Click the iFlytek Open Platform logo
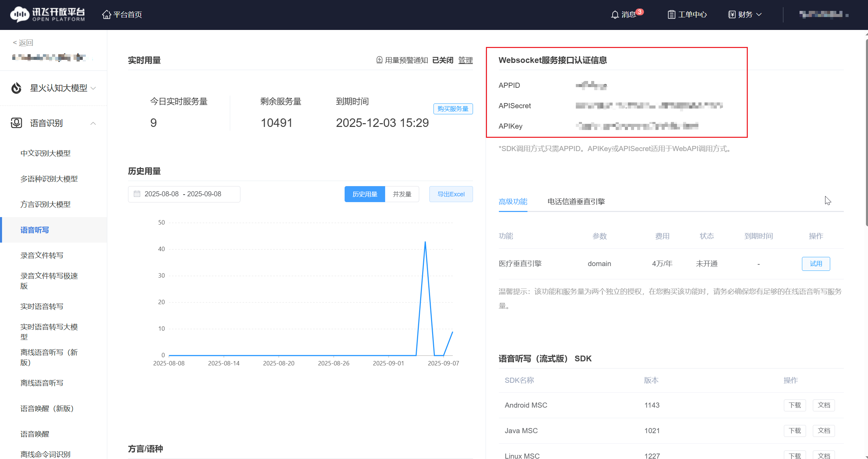 coord(47,14)
